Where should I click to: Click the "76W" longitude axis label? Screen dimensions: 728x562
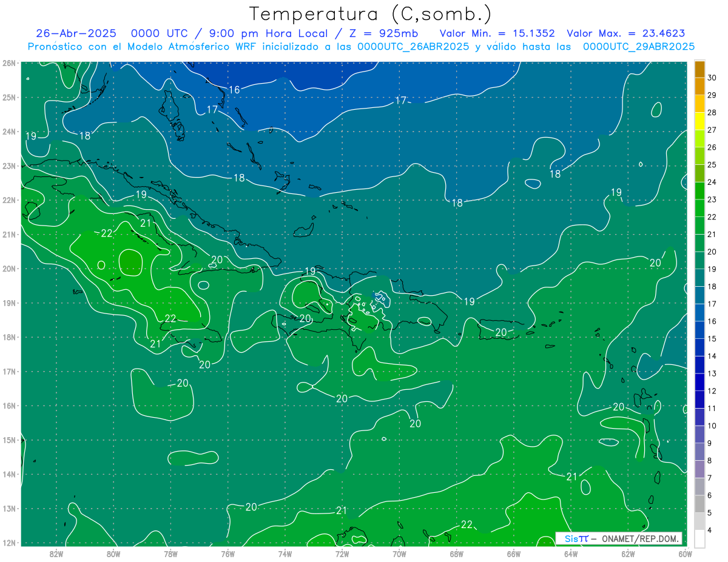click(x=227, y=553)
